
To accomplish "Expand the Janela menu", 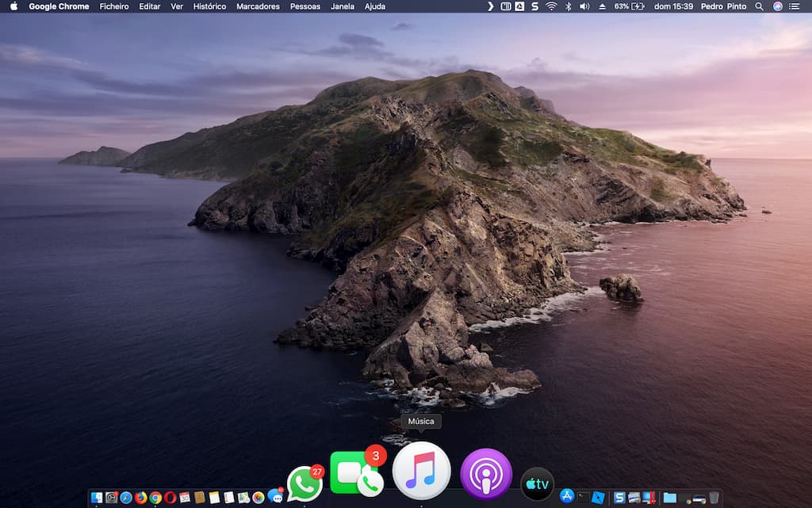I will [342, 6].
